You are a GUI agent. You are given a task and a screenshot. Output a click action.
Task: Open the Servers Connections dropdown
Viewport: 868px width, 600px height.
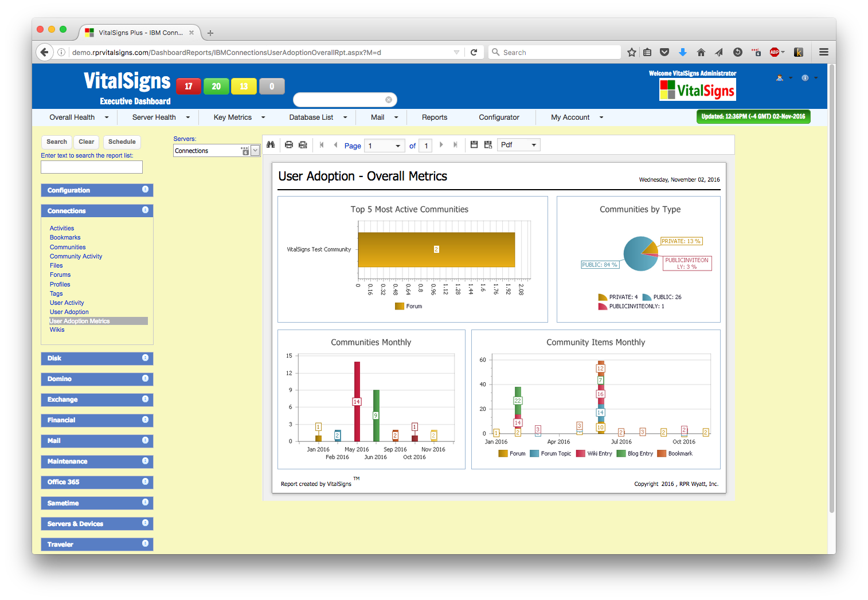[256, 151]
